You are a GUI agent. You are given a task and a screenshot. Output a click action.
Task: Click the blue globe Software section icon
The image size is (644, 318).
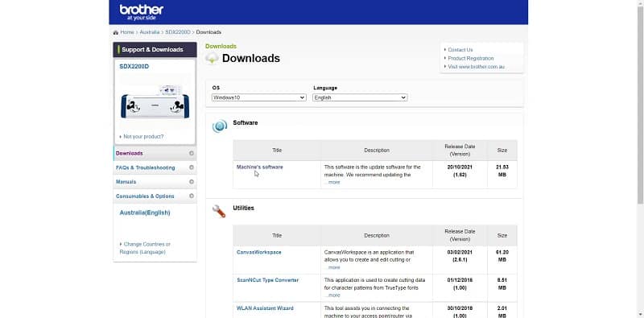(x=219, y=126)
